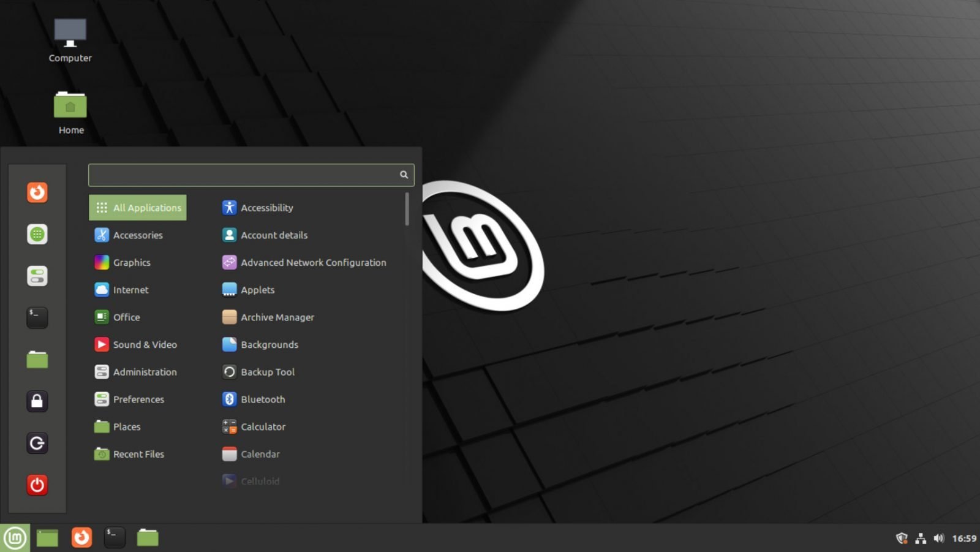This screenshot has height=552, width=980.
Task: Click the scrollbar of the application list
Action: click(x=407, y=208)
